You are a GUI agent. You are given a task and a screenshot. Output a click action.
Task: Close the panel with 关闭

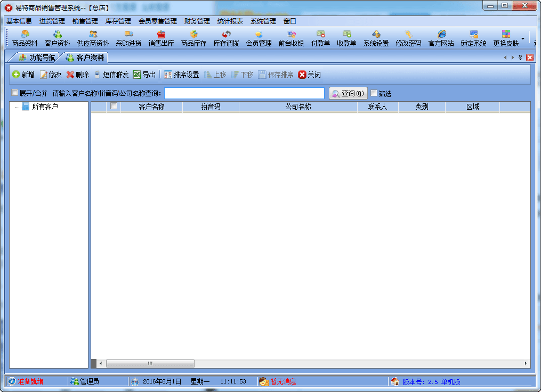(x=310, y=75)
